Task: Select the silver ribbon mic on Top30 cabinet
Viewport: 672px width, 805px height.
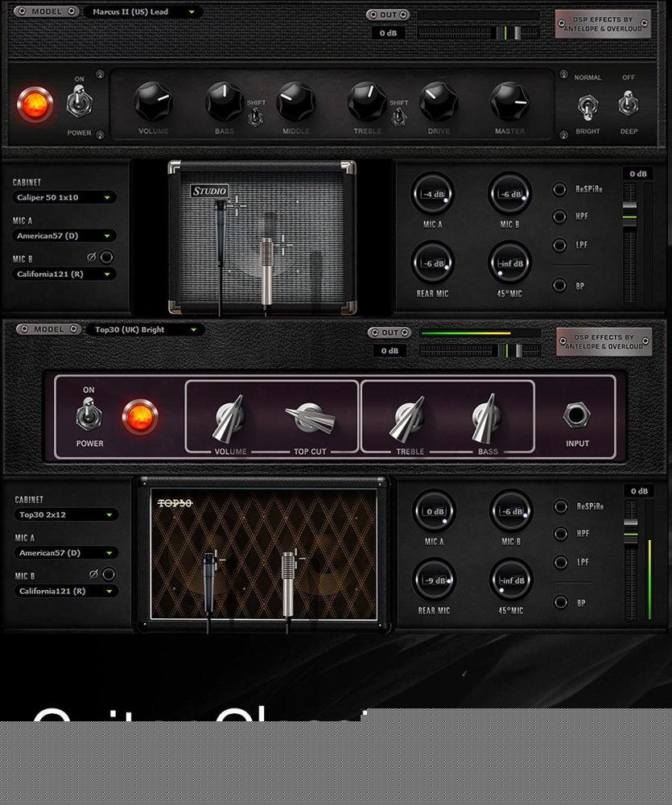Action: click(287, 584)
